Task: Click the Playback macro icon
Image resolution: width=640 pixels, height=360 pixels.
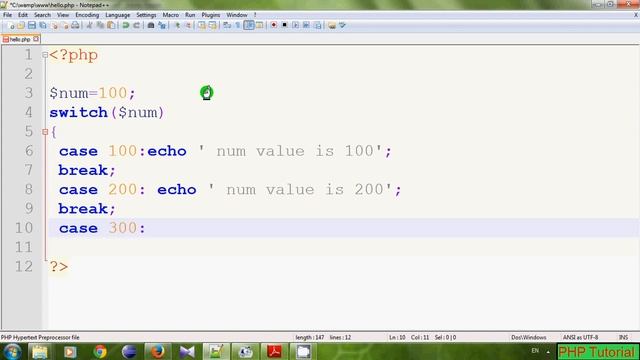Action: point(295,25)
